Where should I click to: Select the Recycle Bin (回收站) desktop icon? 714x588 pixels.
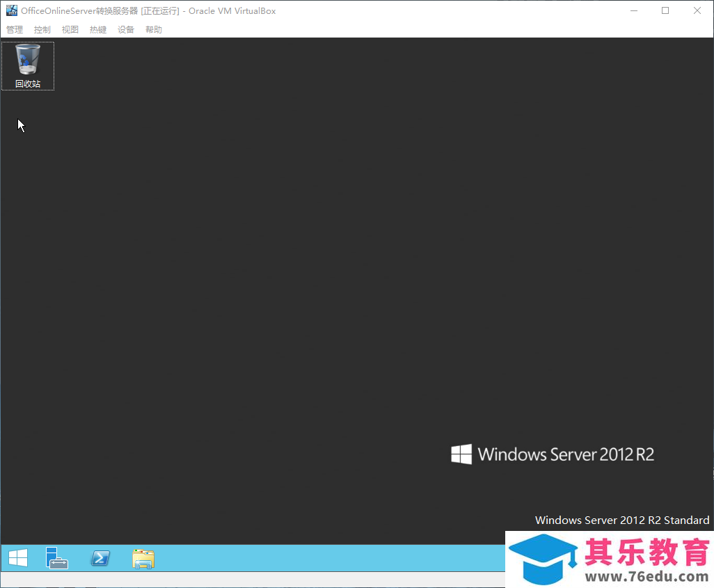pos(28,66)
